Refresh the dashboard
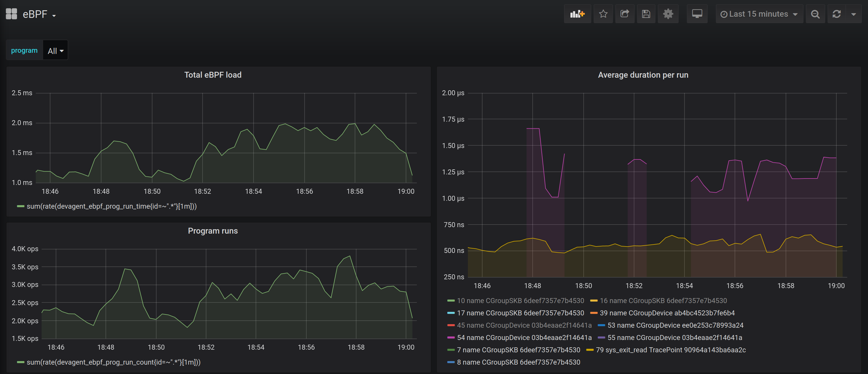This screenshot has width=868, height=374. point(836,14)
